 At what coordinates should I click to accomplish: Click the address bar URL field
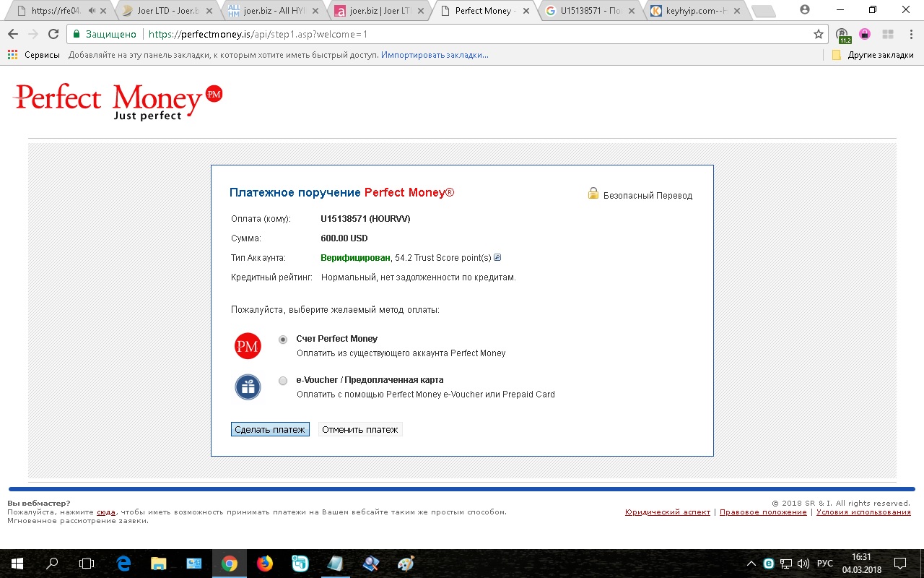448,34
